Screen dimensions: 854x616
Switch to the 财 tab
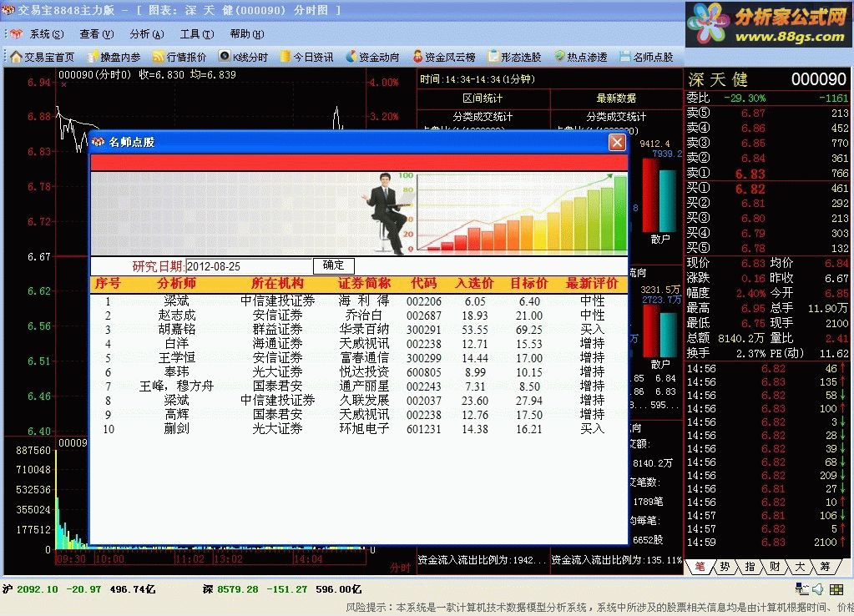tap(775, 567)
